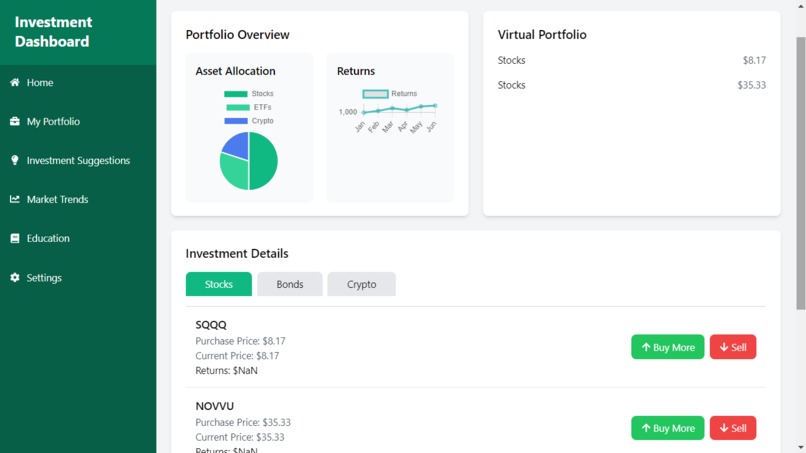Click the Portfolio Overview heading
The width and height of the screenshot is (806, 453).
click(237, 34)
